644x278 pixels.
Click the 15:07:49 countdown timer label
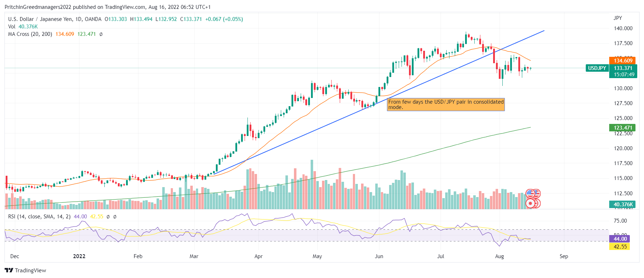tap(624, 75)
